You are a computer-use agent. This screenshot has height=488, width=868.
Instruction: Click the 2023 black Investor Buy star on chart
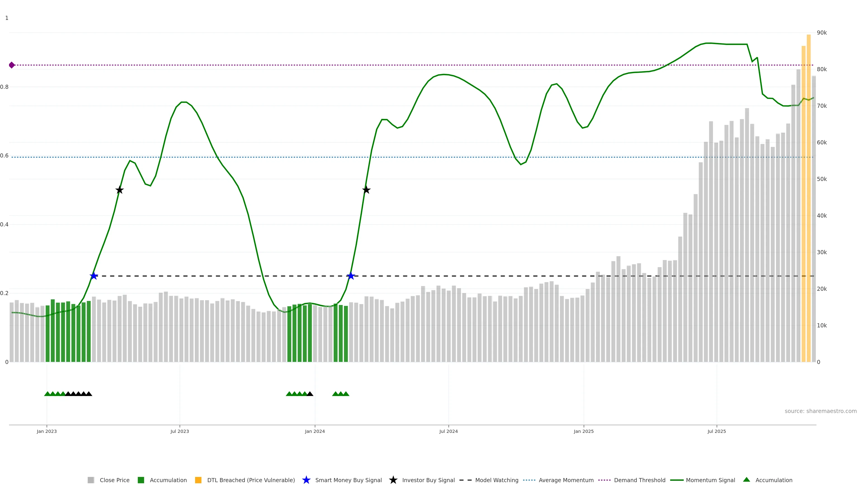coord(119,190)
